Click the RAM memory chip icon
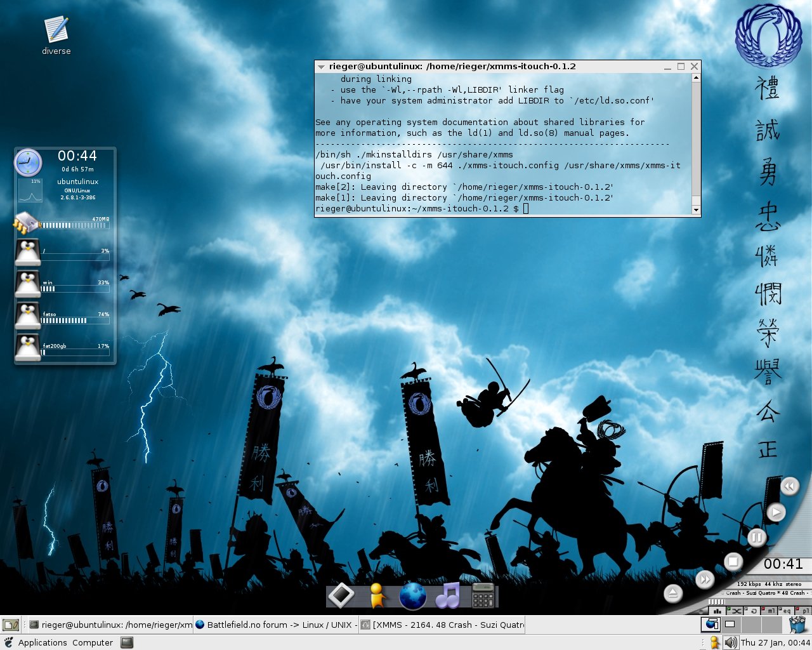Screen dimensions: 812x650 click(26, 223)
